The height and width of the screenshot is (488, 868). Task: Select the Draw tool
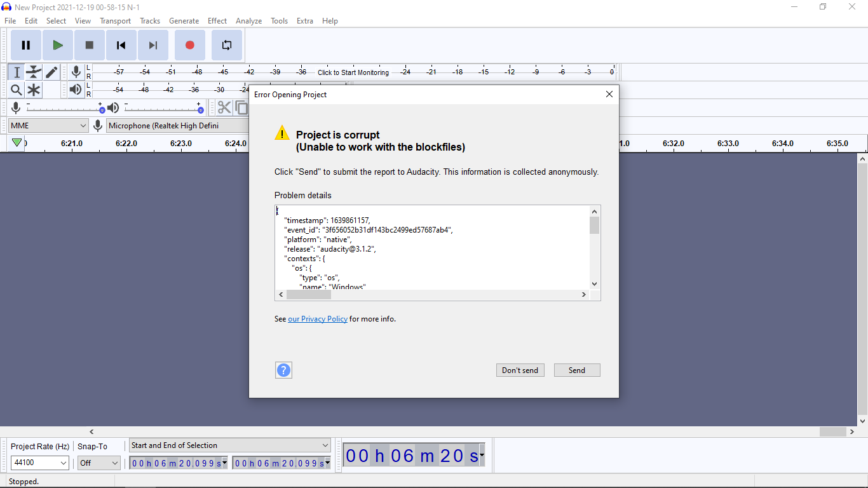[x=51, y=72]
